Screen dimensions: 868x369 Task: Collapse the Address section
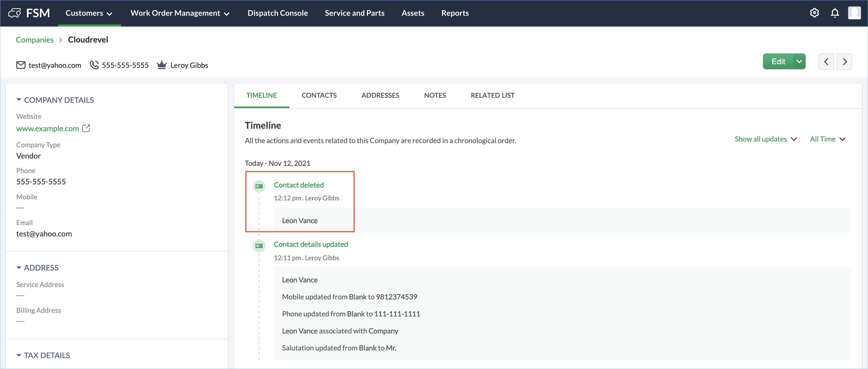click(x=19, y=268)
